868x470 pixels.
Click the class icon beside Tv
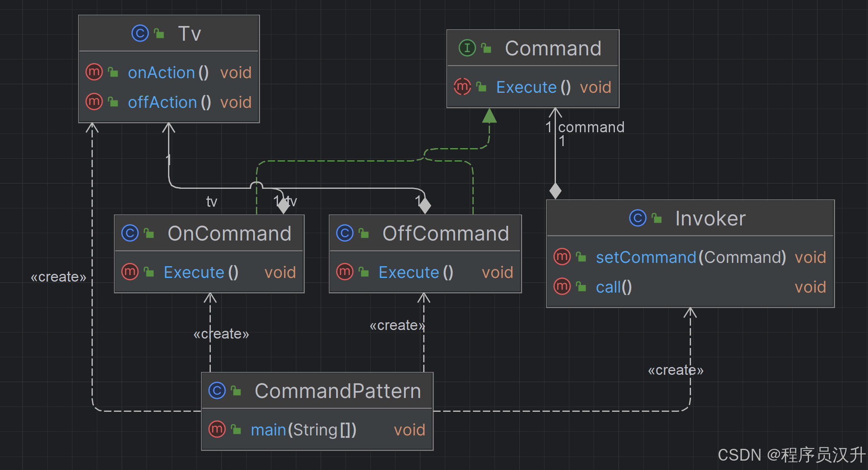tap(140, 33)
